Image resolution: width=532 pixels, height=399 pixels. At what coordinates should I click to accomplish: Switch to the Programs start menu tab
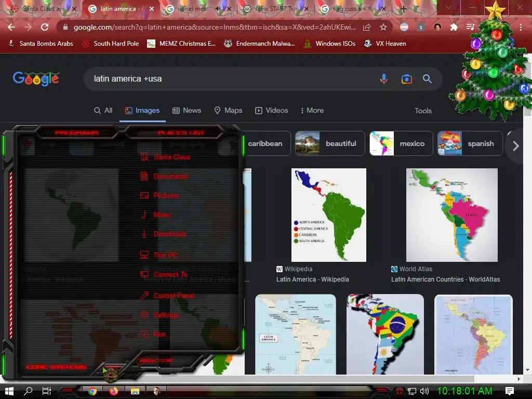coord(77,132)
